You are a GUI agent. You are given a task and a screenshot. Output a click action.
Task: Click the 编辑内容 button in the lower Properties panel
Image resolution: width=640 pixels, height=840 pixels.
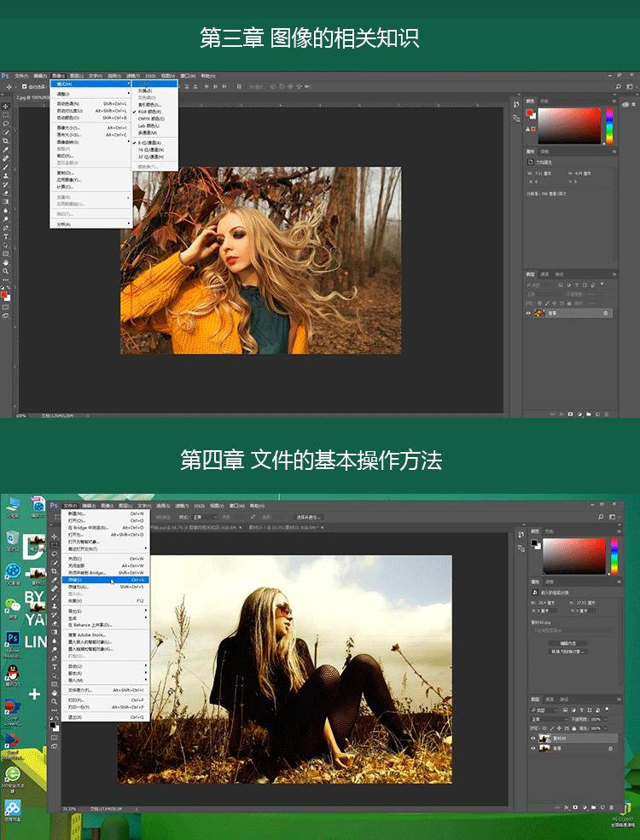[568, 643]
